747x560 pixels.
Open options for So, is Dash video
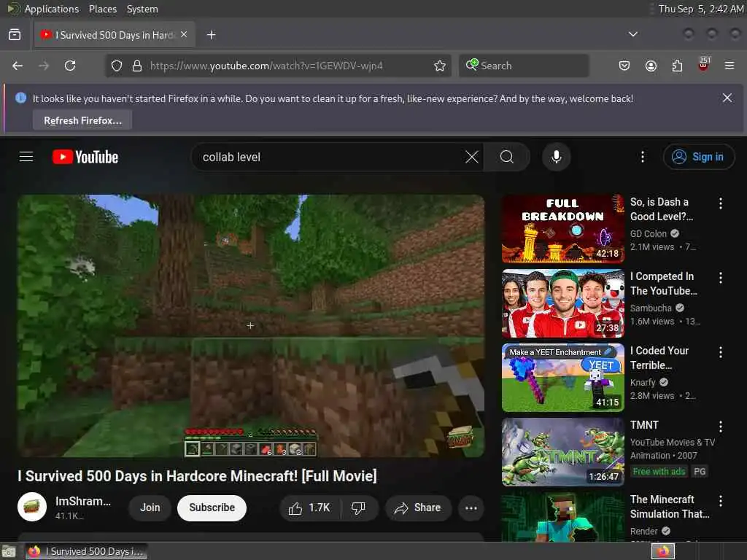720,204
